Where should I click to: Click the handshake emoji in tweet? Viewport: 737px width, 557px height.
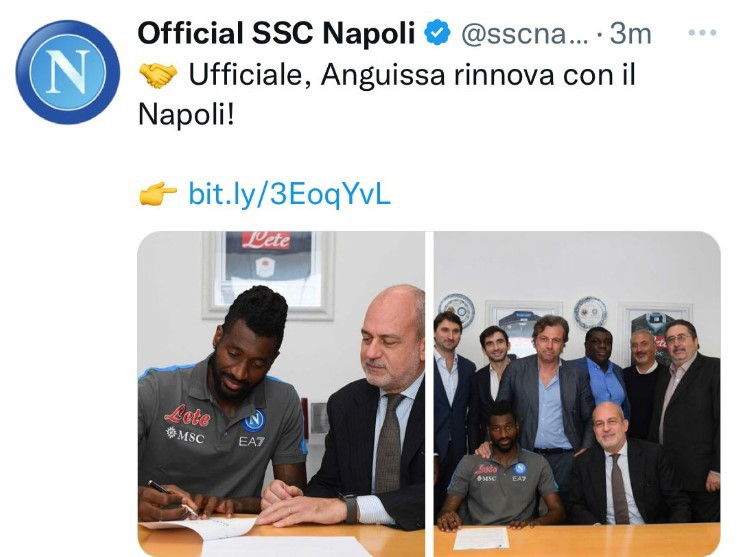point(158,75)
